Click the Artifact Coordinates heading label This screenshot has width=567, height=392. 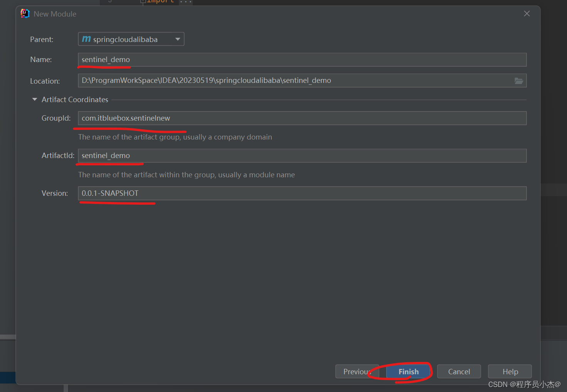pos(75,99)
